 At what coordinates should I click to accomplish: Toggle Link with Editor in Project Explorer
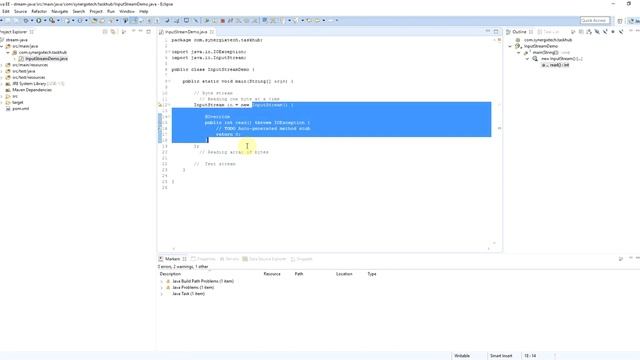[x=113, y=32]
